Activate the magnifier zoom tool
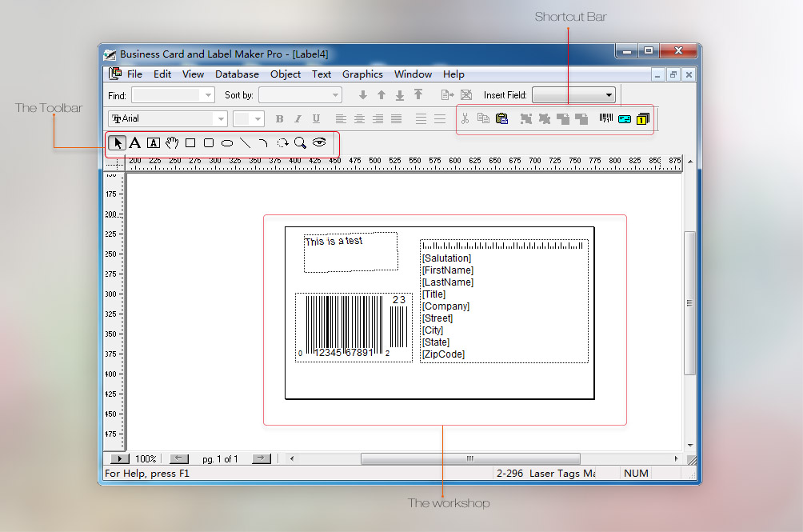 click(x=300, y=143)
